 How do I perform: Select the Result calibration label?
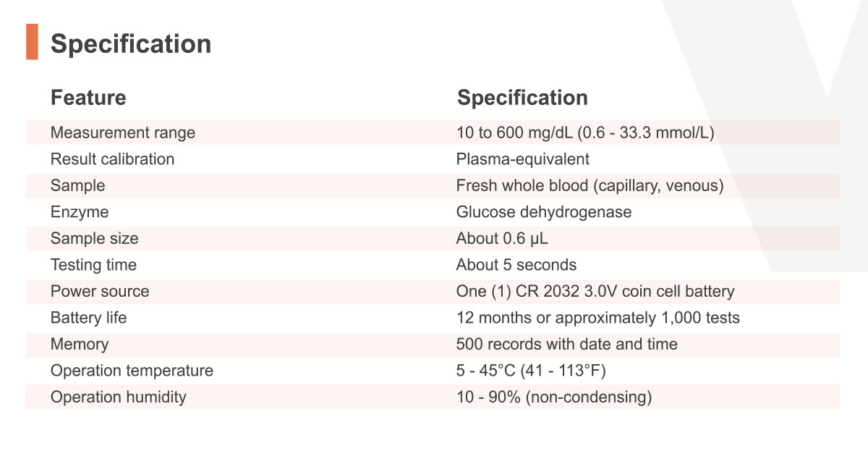point(112,159)
